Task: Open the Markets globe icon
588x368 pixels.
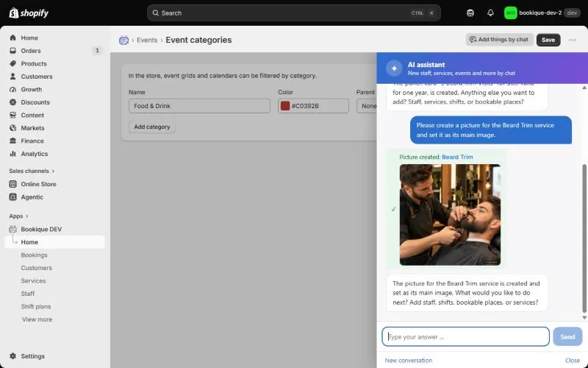Action: [x=12, y=128]
